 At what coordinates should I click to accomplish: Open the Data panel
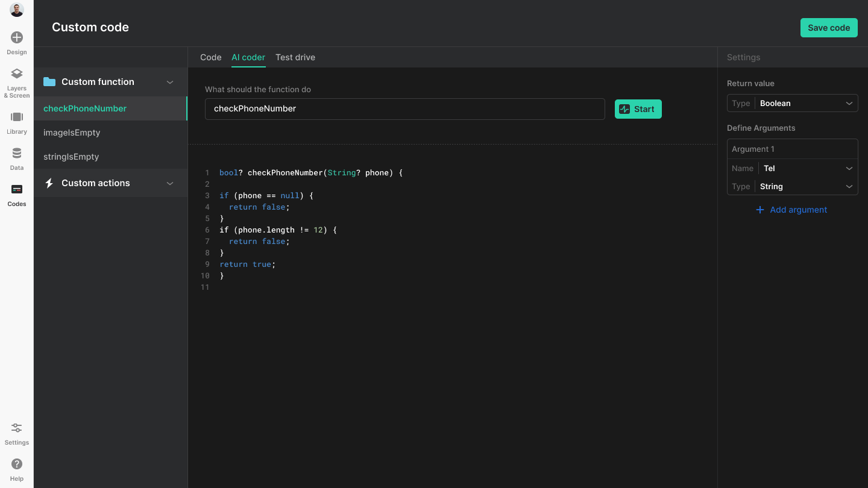(16, 158)
